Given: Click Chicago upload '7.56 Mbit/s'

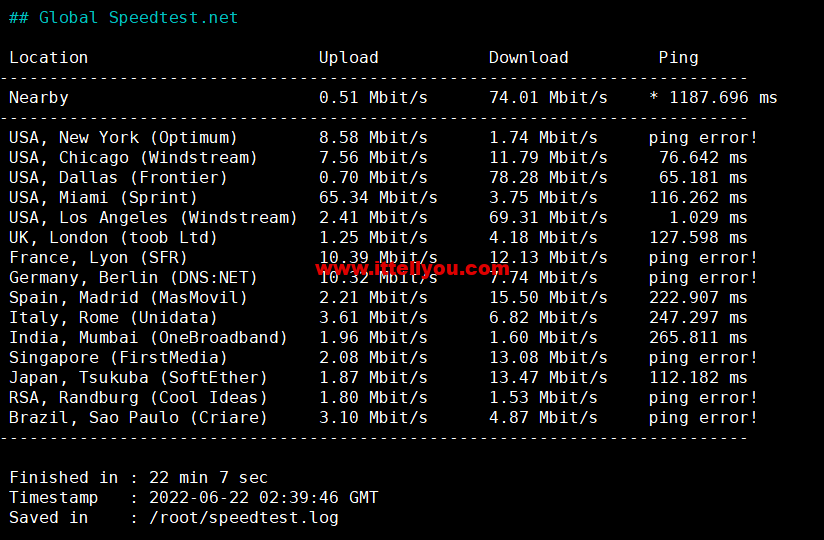Looking at the screenshot, I should (373, 158).
